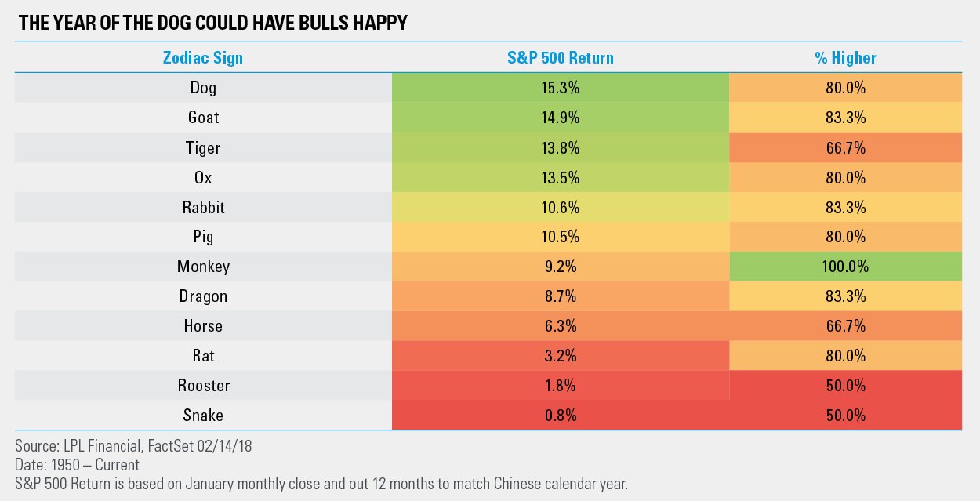The image size is (980, 501).
Task: Click the 8.7% Dragon return value
Action: point(560,296)
